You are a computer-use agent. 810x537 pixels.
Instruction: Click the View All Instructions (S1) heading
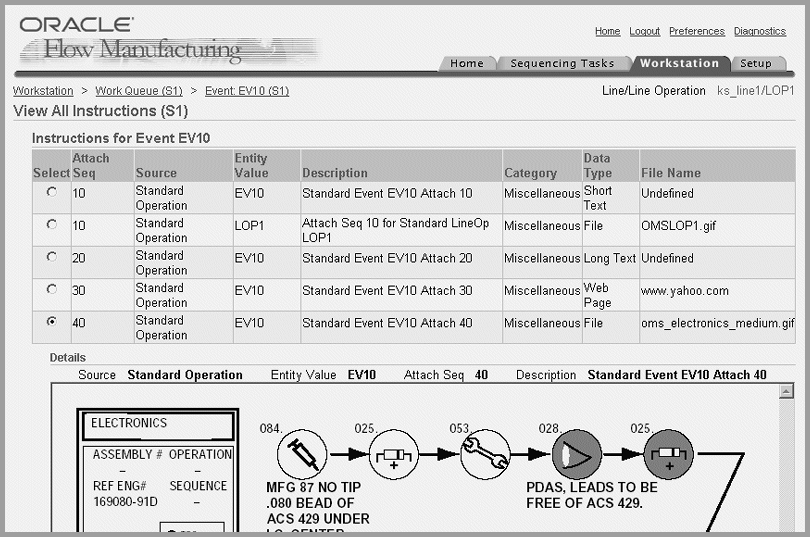[x=101, y=111]
